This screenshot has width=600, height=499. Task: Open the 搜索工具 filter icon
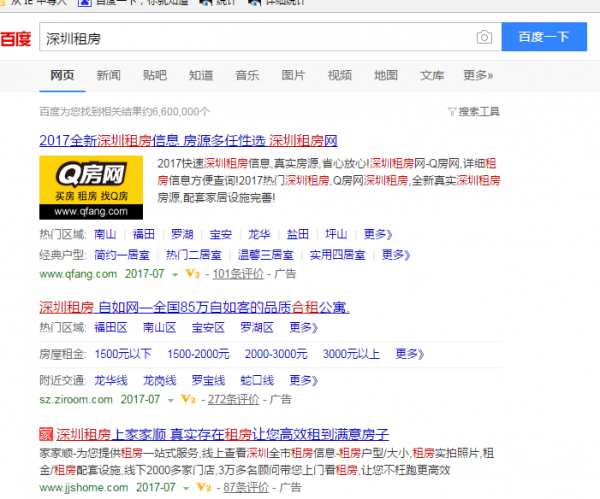point(451,111)
